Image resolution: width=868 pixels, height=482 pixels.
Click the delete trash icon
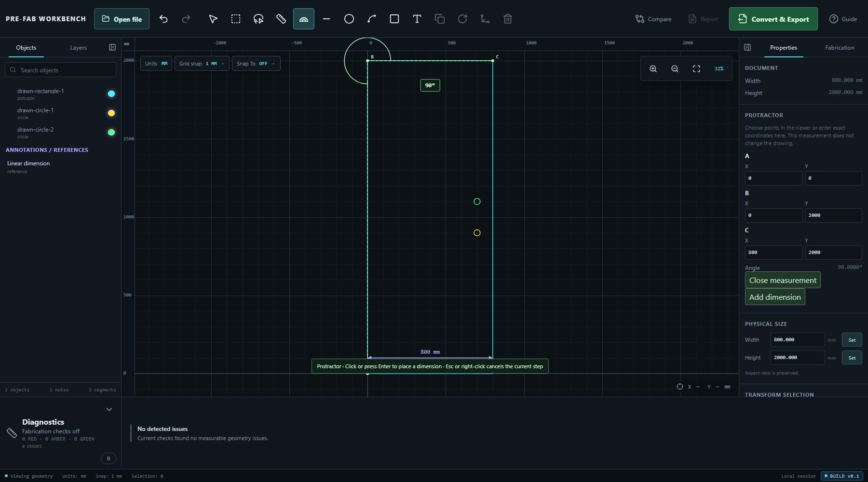pyautogui.click(x=508, y=19)
